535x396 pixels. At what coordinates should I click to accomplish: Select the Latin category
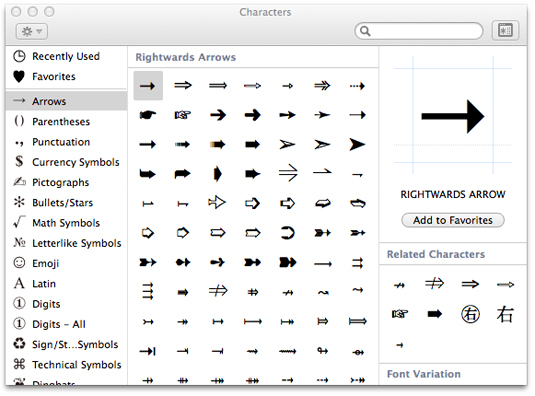pyautogui.click(x=66, y=283)
